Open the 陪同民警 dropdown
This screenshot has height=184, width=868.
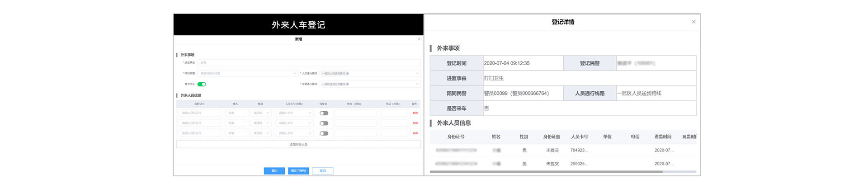pos(248,73)
